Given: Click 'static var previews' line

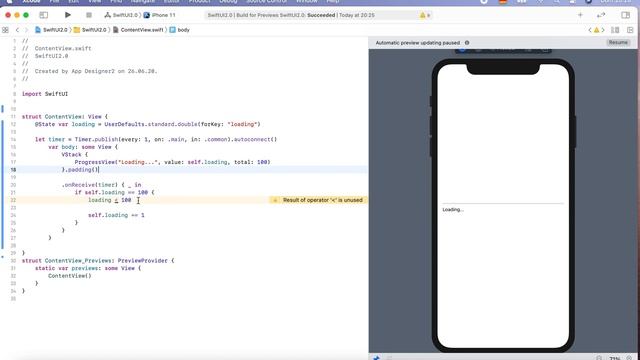Looking at the screenshot, I should pos(88,268).
